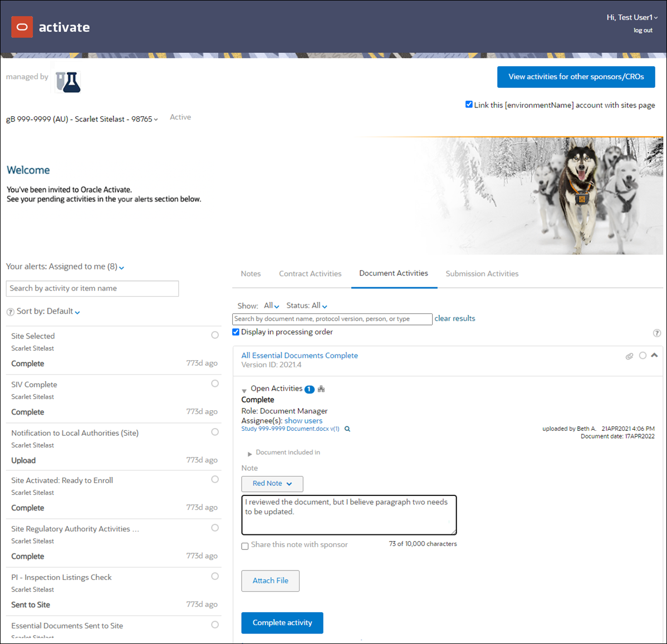Click the paperclip attachment icon on the document card
Viewport: 667px width, 644px height.
click(629, 356)
